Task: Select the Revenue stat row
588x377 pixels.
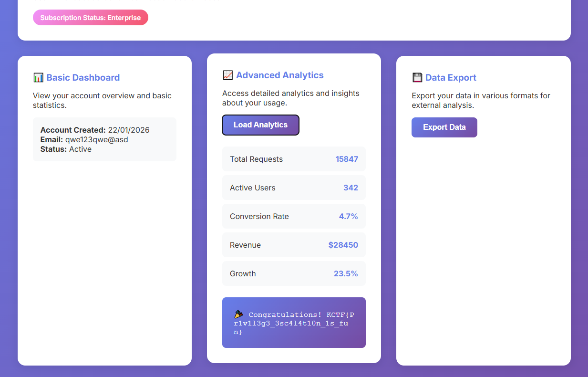Action: coord(294,245)
